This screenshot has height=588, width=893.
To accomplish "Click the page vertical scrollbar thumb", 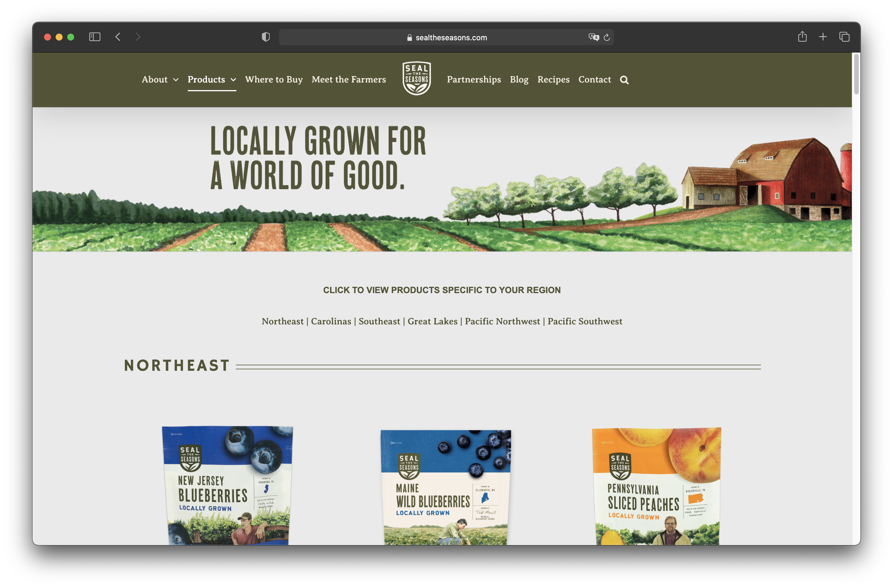I will (x=856, y=74).
